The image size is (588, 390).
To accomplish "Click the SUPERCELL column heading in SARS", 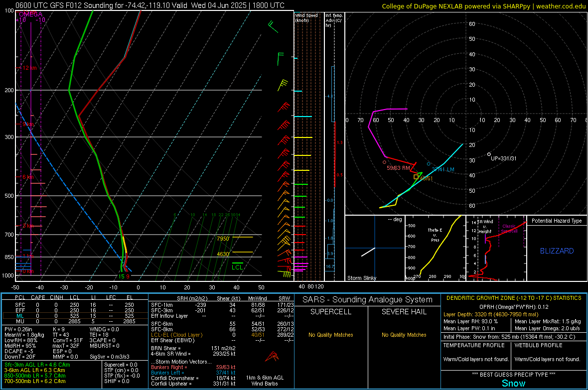I will [x=331, y=312].
